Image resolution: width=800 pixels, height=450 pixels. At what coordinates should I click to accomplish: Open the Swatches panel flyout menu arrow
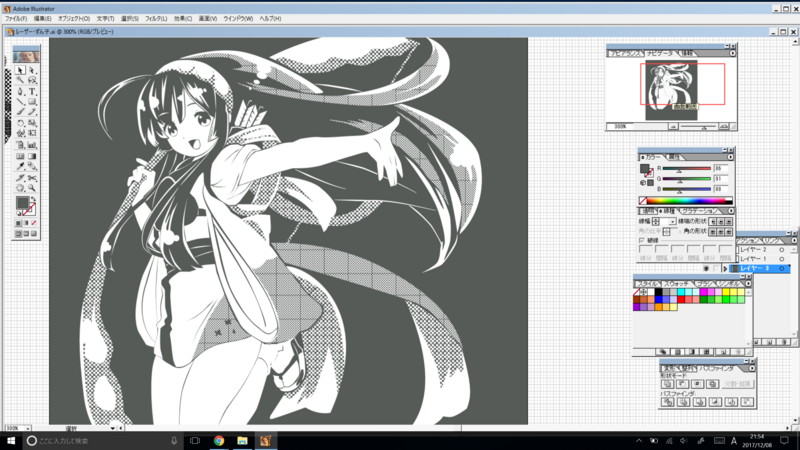tap(748, 283)
